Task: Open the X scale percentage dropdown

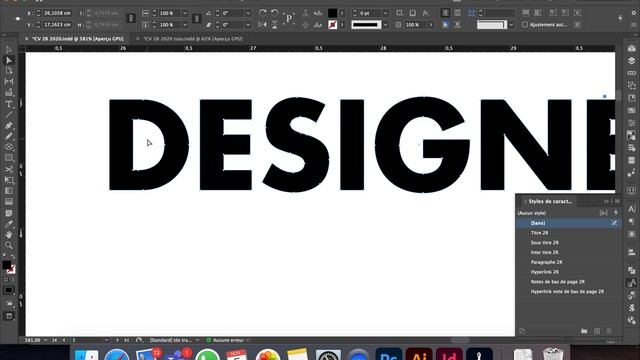Action: point(185,13)
